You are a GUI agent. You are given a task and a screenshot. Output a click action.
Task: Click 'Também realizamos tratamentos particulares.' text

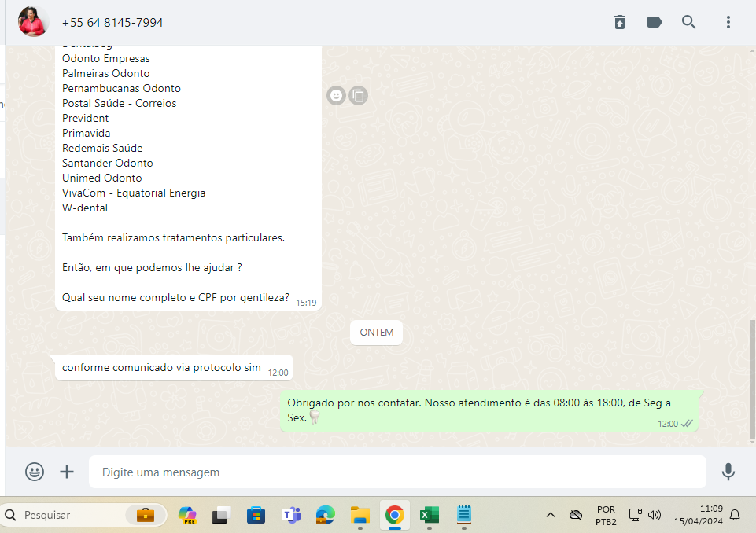(174, 238)
